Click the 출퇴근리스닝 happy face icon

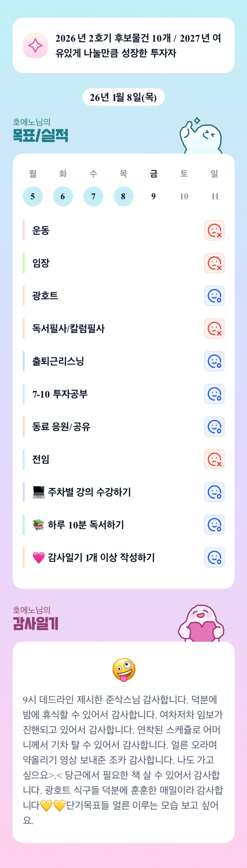(x=214, y=361)
